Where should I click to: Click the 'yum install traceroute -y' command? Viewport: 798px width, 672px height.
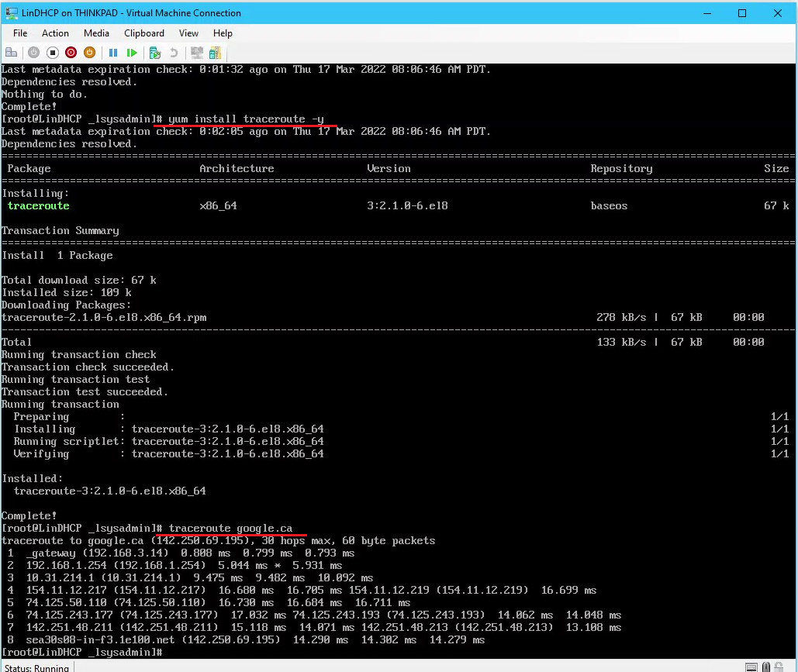pos(246,119)
